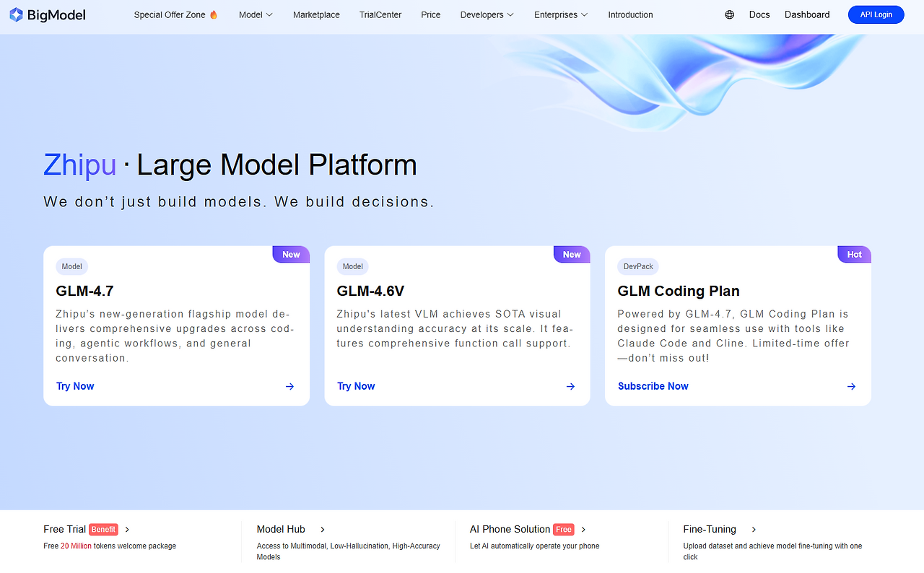Click the arrow icon on GLM-4.7 card
This screenshot has height=573, width=924.
point(289,387)
